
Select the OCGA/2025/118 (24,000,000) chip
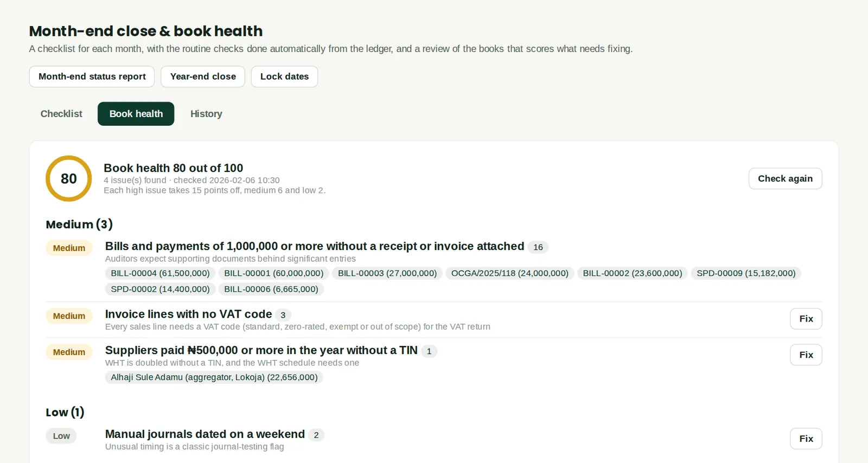(510, 273)
